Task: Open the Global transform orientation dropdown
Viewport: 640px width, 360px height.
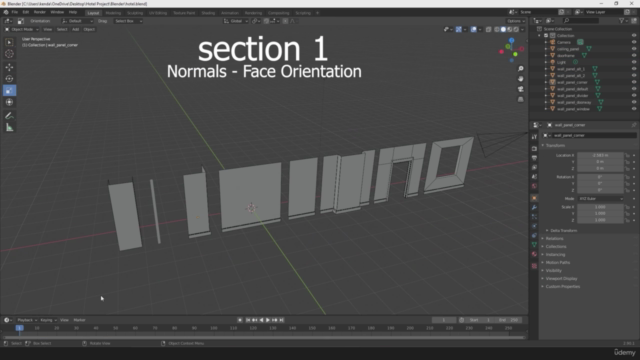Action: 236,21
